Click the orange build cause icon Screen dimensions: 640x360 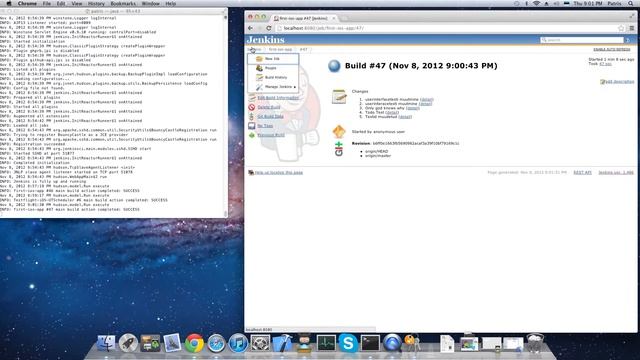339,132
